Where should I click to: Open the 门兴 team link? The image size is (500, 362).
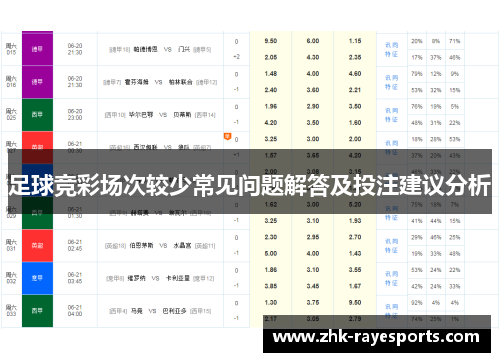[184, 49]
